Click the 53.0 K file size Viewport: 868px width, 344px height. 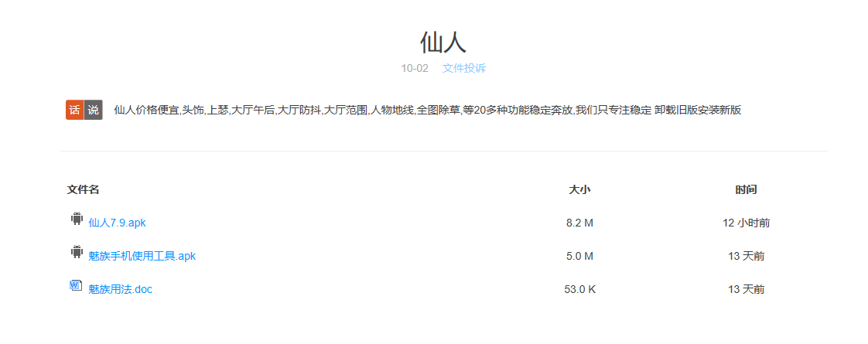click(579, 289)
